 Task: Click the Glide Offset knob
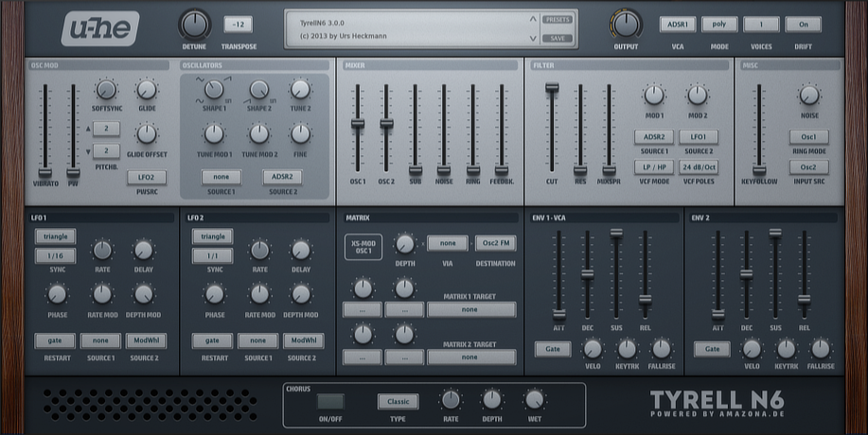(x=147, y=133)
